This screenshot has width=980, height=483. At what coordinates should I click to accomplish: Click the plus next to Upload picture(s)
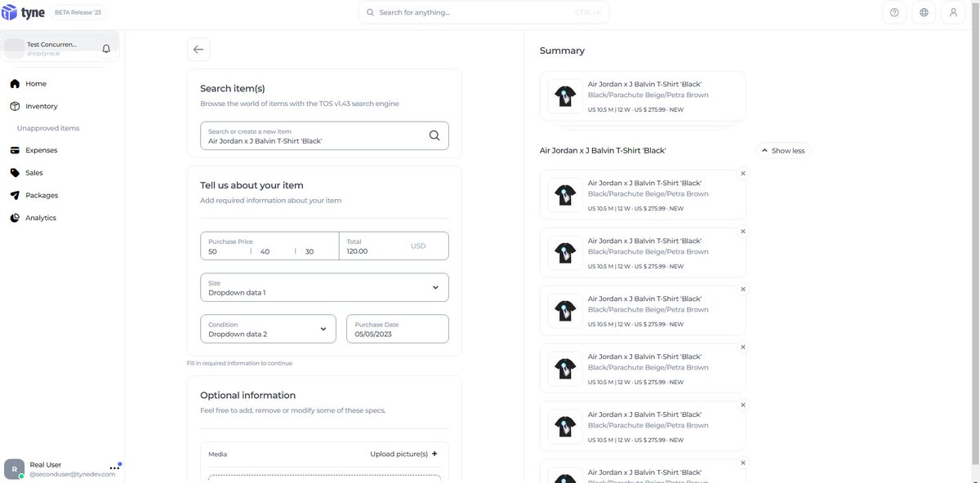click(434, 454)
